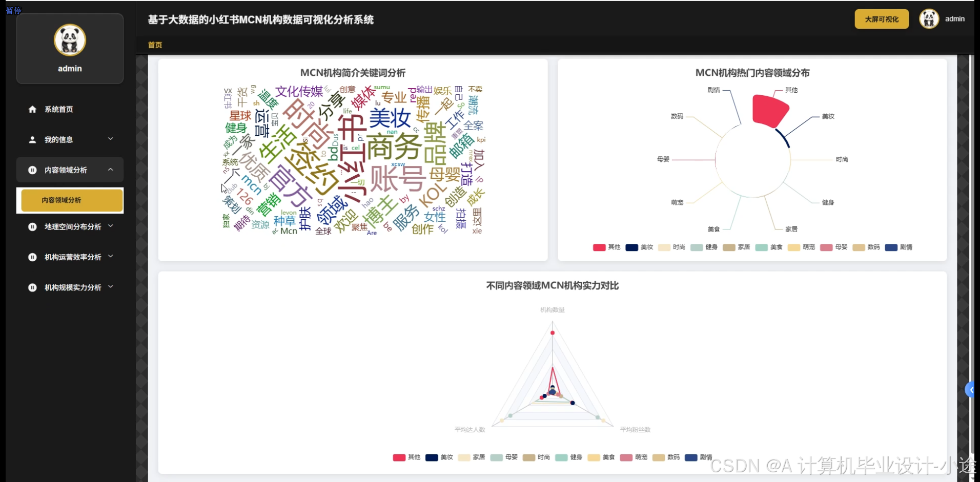980x482 pixels.
Task: Click the person icon beside 我的信息
Action: pos(32,139)
